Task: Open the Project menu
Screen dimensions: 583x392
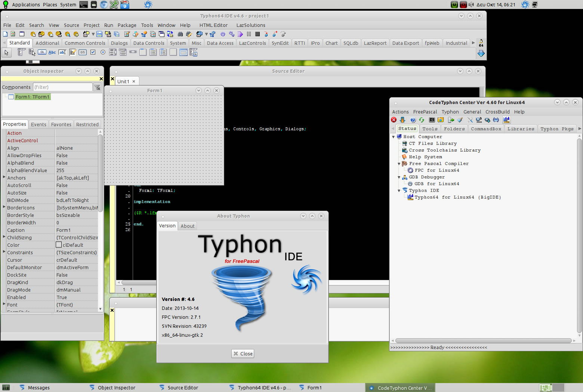Action: click(x=92, y=25)
